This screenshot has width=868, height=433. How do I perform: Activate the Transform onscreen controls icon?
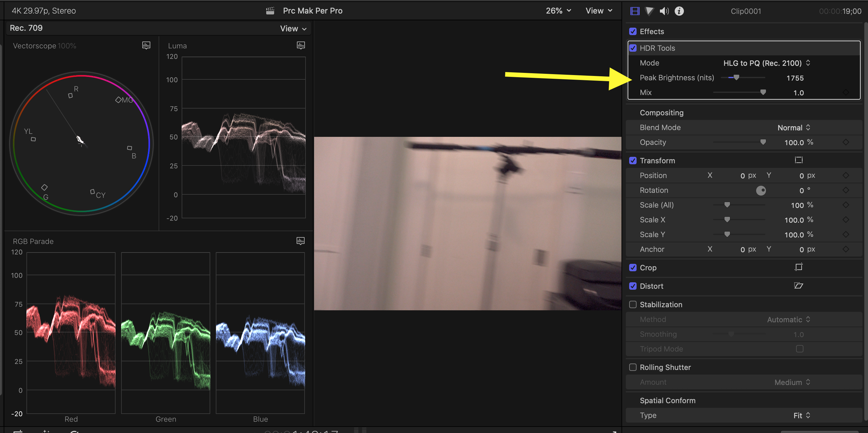tap(798, 160)
